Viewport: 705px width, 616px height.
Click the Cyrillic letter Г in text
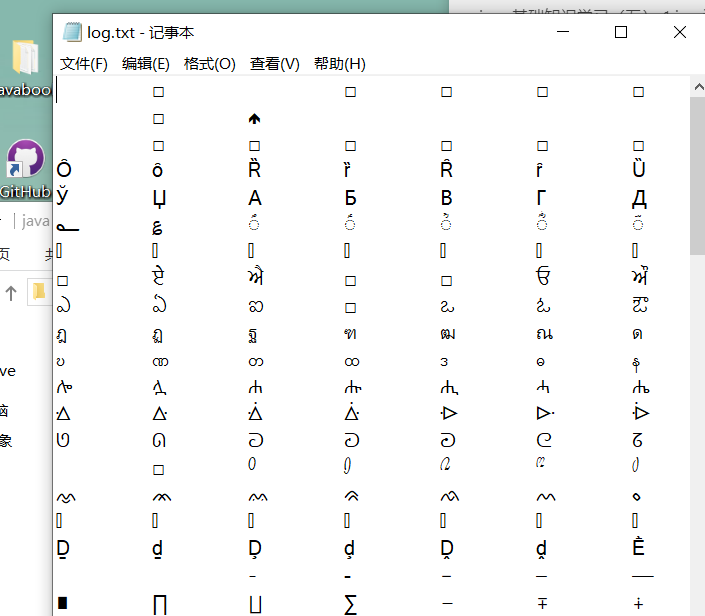tap(542, 198)
